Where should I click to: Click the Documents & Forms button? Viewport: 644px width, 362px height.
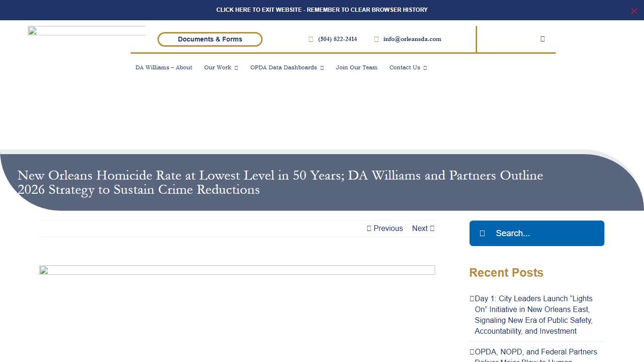tap(210, 39)
